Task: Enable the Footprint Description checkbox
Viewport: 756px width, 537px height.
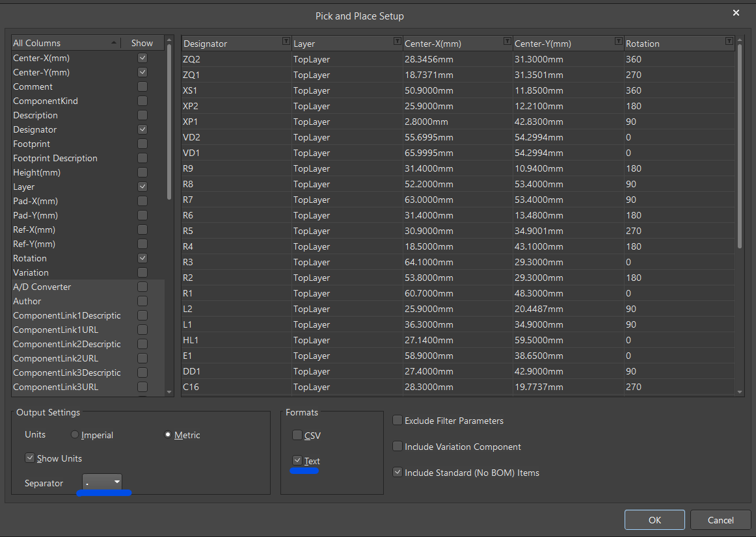Action: click(x=142, y=158)
